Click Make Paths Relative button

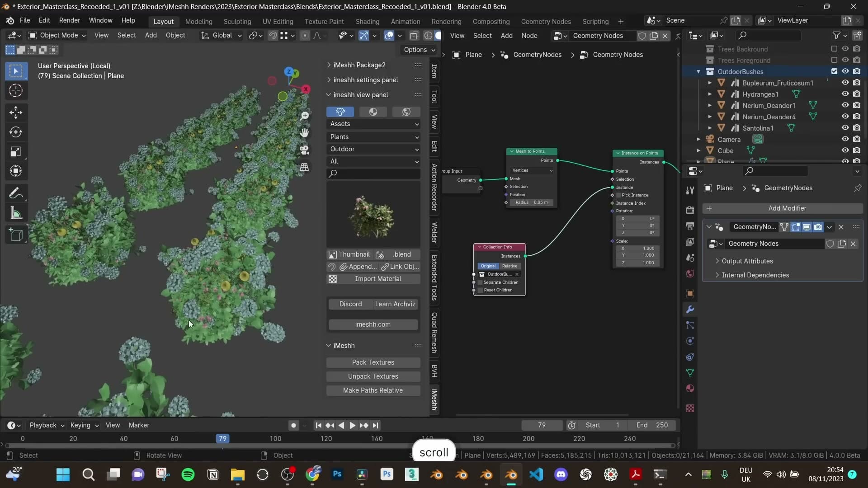coord(373,390)
